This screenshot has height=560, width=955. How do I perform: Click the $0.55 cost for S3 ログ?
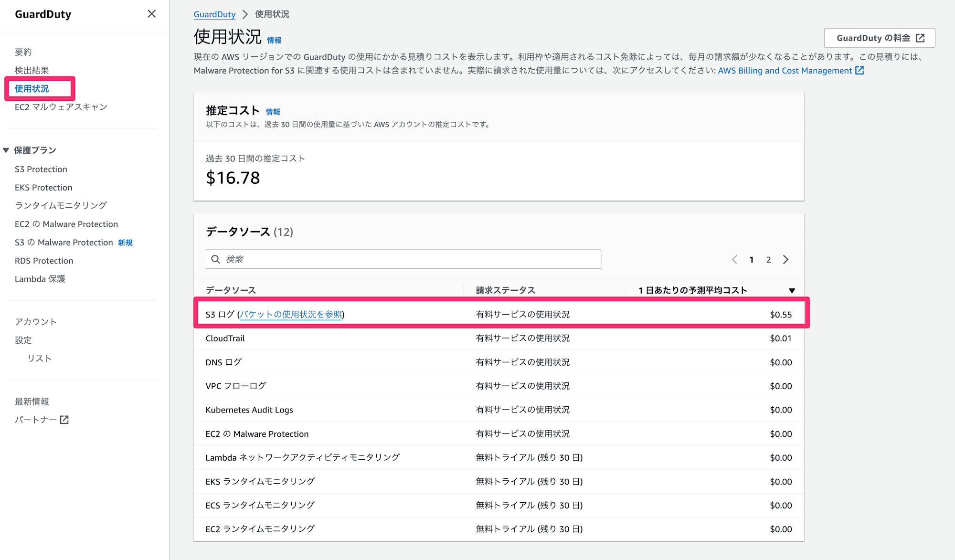pos(781,315)
